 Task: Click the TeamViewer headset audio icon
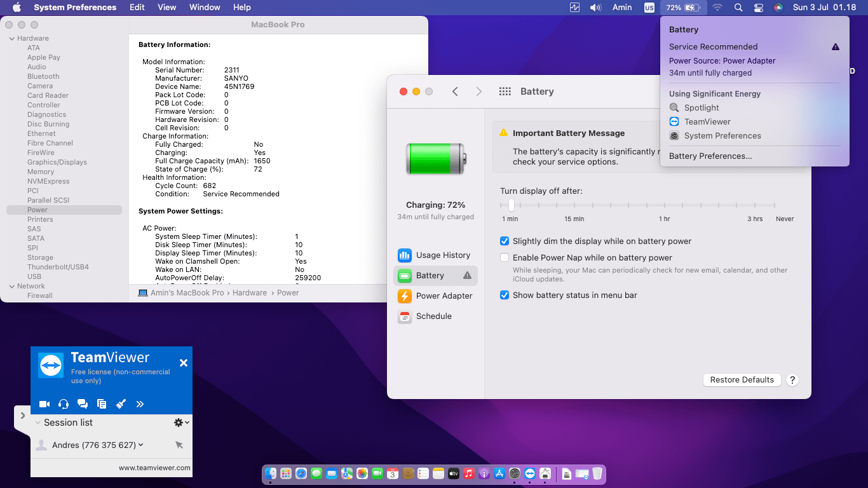click(64, 403)
